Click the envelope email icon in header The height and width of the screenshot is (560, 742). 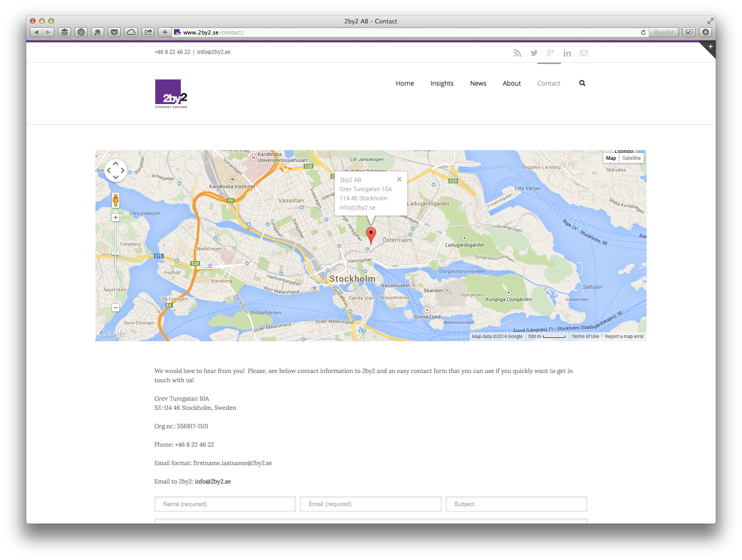click(x=584, y=53)
